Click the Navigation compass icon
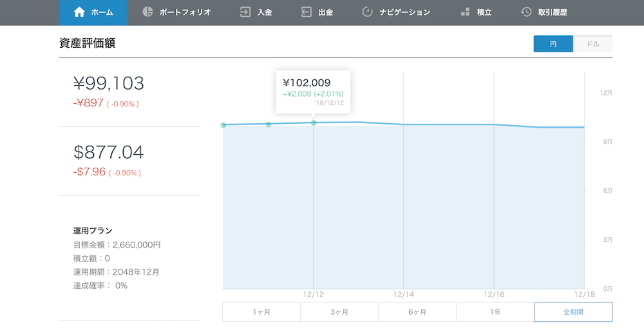 coord(367,12)
